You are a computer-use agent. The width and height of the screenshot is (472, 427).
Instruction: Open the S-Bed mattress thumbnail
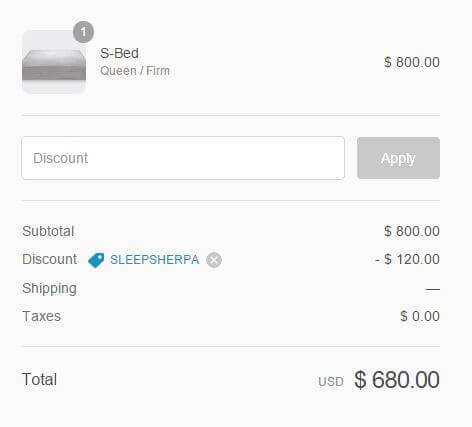click(54, 62)
